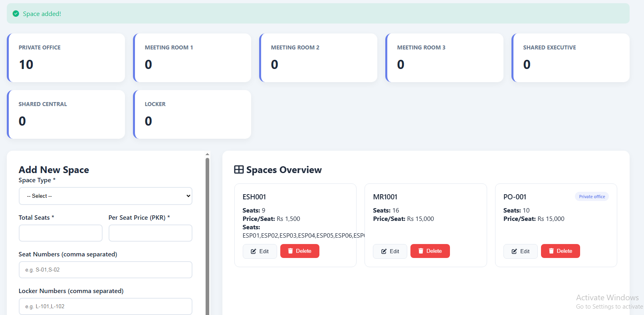Click the Locker Numbers text field
This screenshot has height=315, width=644.
pyautogui.click(x=105, y=306)
